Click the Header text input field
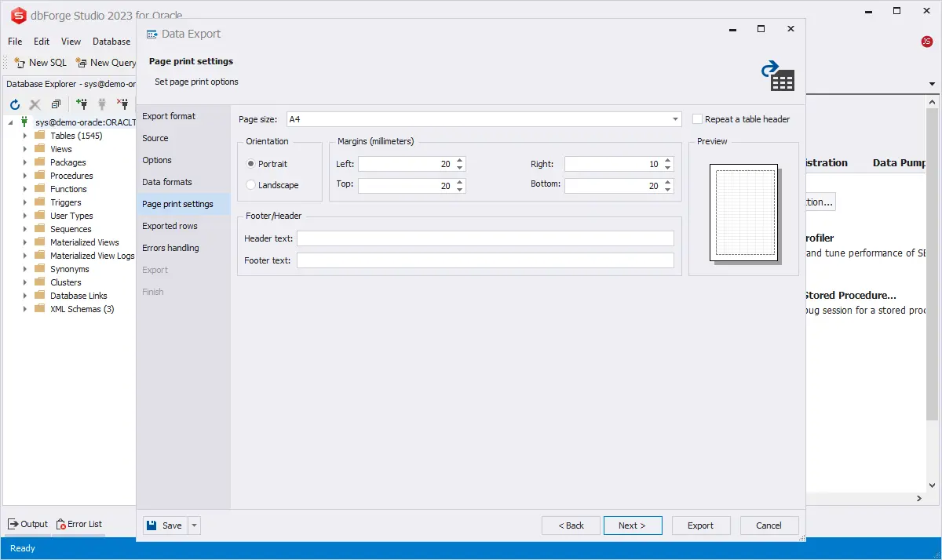Screen dimensions: 942x560 (484, 238)
